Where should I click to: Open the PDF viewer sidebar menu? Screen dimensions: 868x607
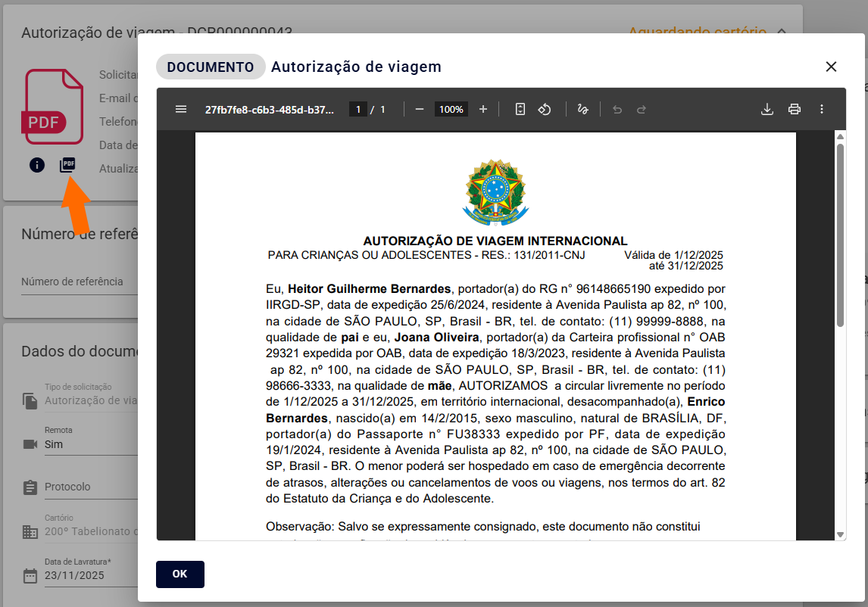181,109
